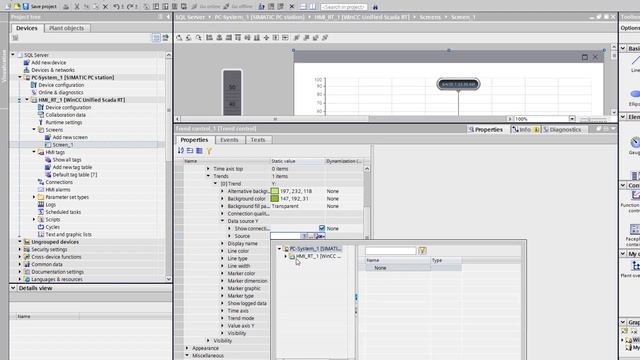Expand the HMI_RT_1 node in tag popup

click(285, 256)
